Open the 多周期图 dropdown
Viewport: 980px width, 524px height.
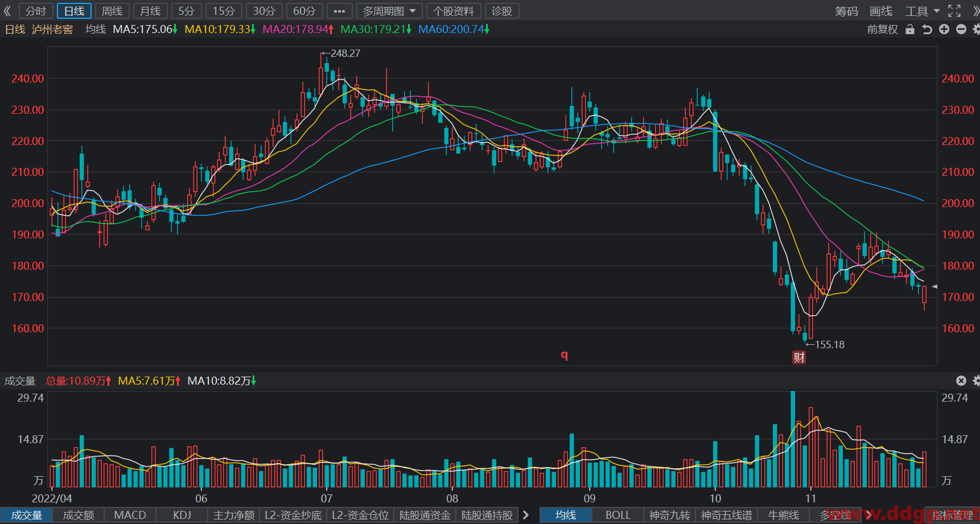point(389,11)
